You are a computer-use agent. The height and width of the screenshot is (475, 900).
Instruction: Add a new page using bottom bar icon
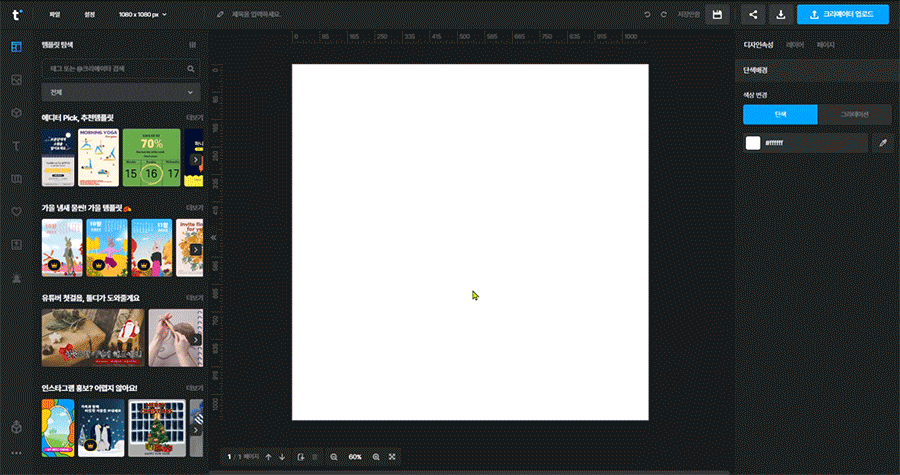(301, 457)
